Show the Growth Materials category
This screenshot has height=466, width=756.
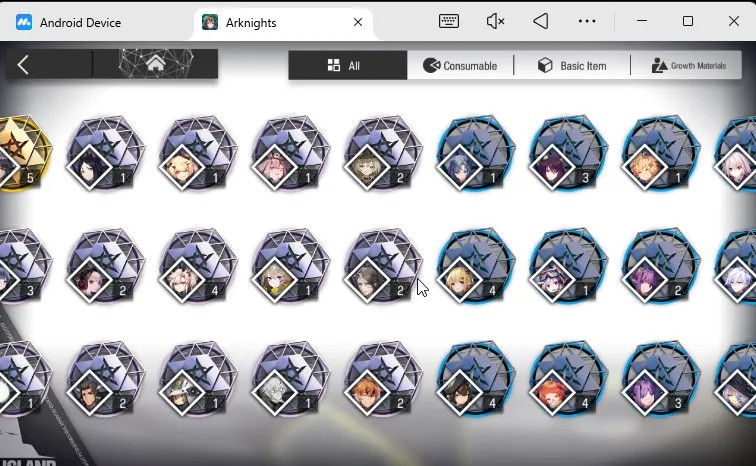pyautogui.click(x=687, y=65)
